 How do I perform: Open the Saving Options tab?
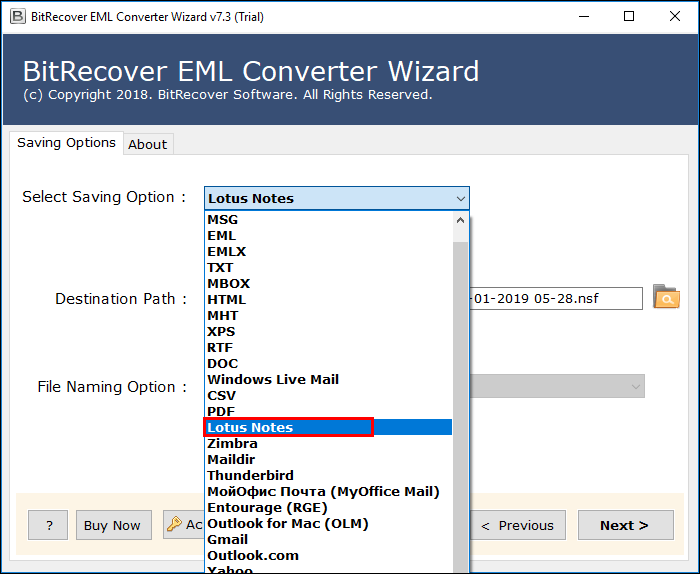coord(66,143)
